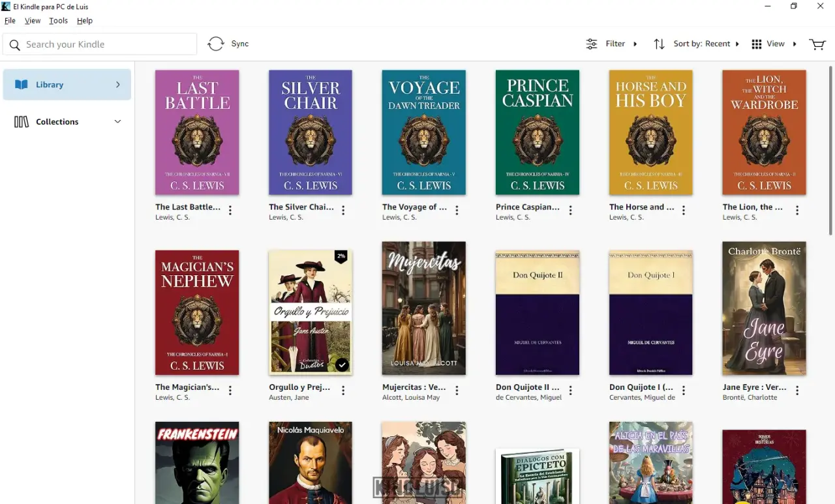Open the Diálogos com Epicteto cover
The image size is (835, 504).
pyautogui.click(x=538, y=476)
